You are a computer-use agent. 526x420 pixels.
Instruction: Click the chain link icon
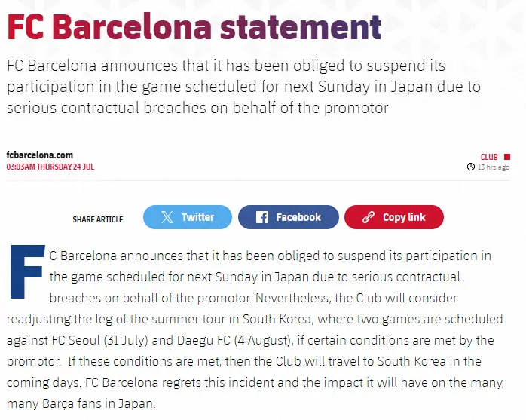click(x=369, y=217)
